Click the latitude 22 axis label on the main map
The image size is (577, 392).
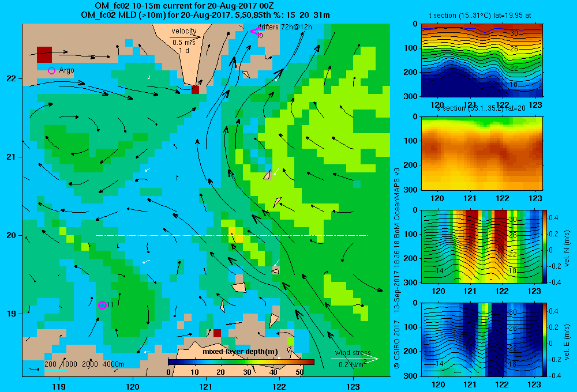pos(12,79)
